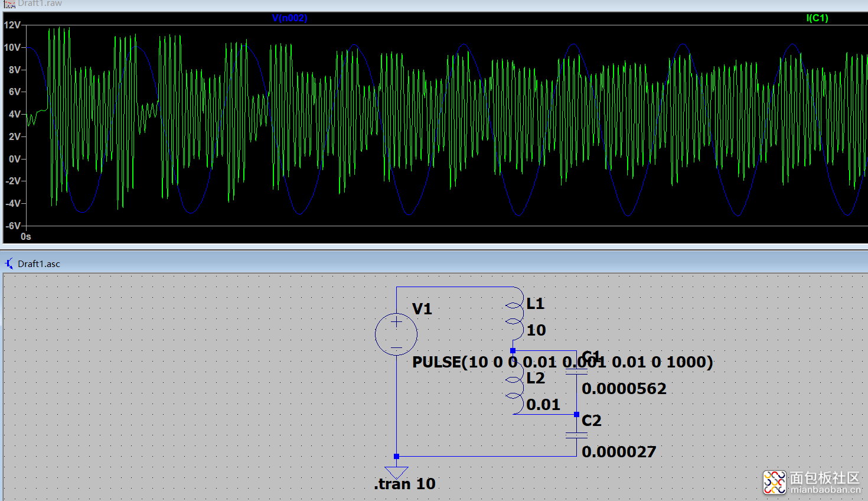Click the junction node between L1 and L2
The width and height of the screenshot is (868, 501).
[x=513, y=351]
